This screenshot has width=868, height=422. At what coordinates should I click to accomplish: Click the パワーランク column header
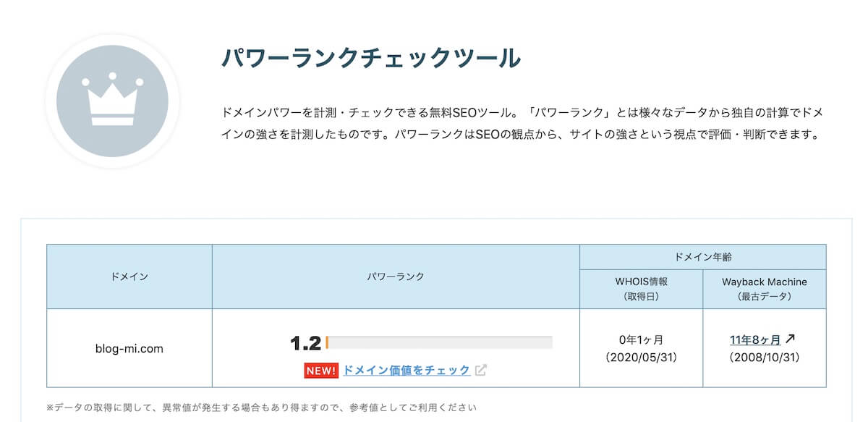[x=396, y=277]
